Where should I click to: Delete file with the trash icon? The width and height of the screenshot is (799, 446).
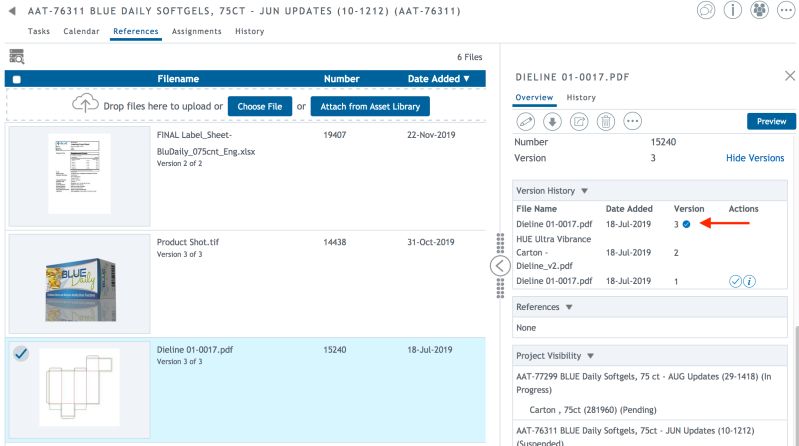point(606,122)
